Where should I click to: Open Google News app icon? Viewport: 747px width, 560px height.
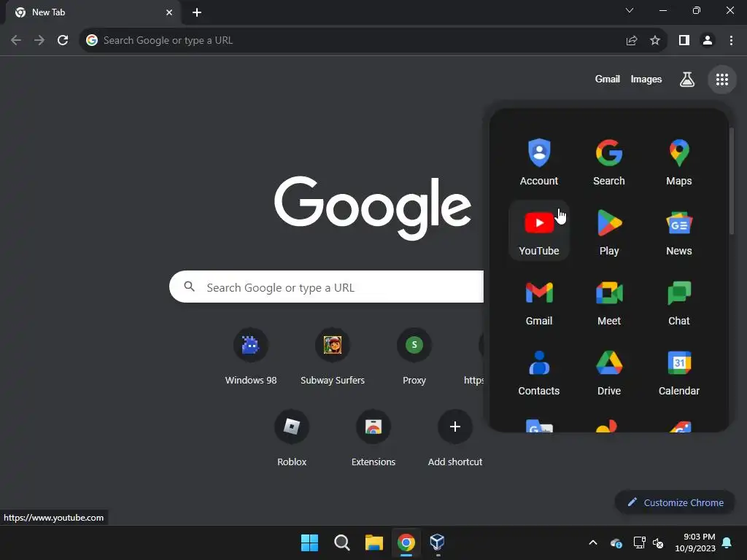pyautogui.click(x=679, y=231)
